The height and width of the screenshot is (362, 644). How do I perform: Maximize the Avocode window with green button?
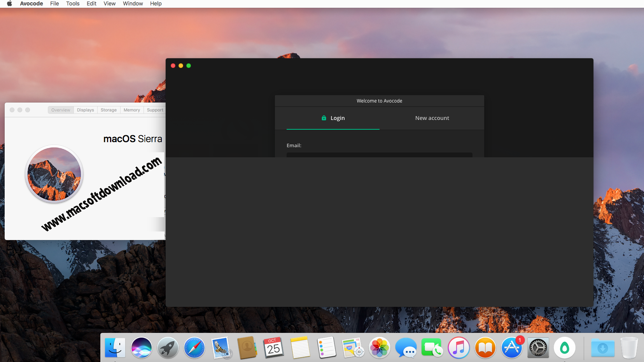pos(189,66)
